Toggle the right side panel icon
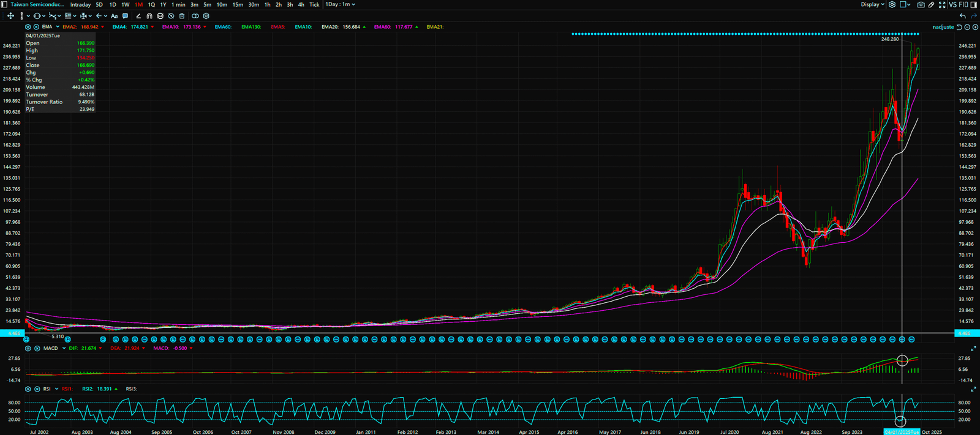This screenshot has height=435, width=980. click(x=973, y=4)
